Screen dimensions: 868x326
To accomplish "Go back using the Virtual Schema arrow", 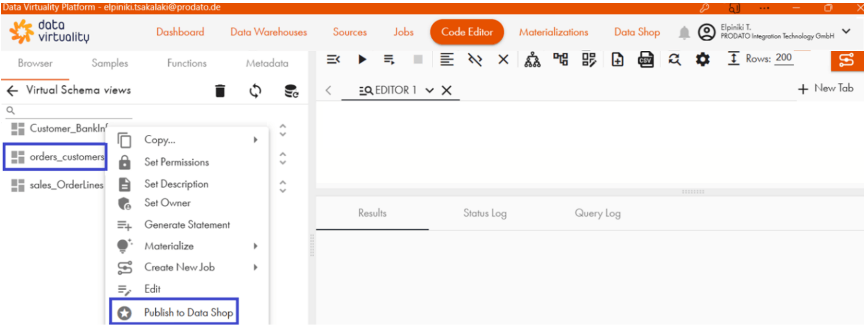I will (x=13, y=90).
